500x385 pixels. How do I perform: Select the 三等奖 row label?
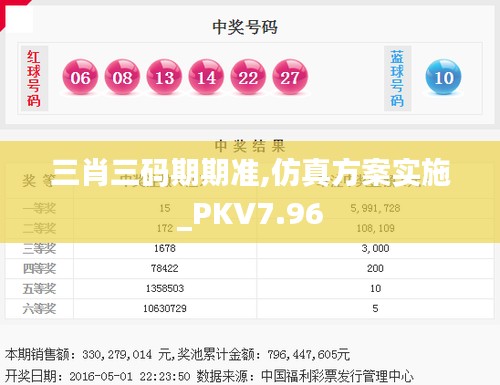pyautogui.click(x=39, y=248)
